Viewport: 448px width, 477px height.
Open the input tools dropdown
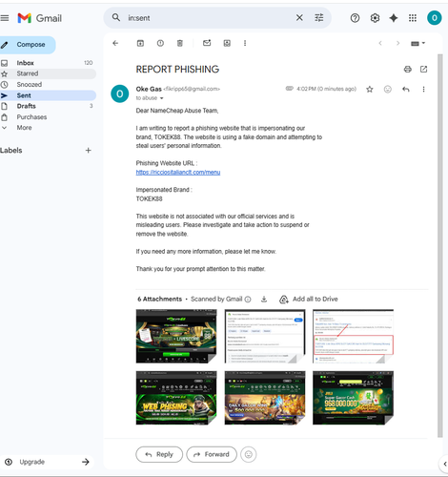pyautogui.click(x=417, y=43)
